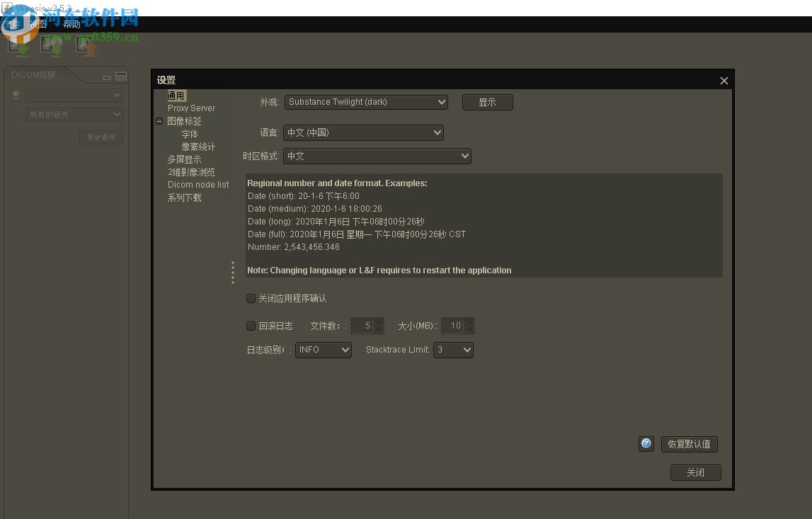Screen dimensions: 812x519
Task: Click the DICOM CD import icon with green arrow
Action: [x=52, y=44]
